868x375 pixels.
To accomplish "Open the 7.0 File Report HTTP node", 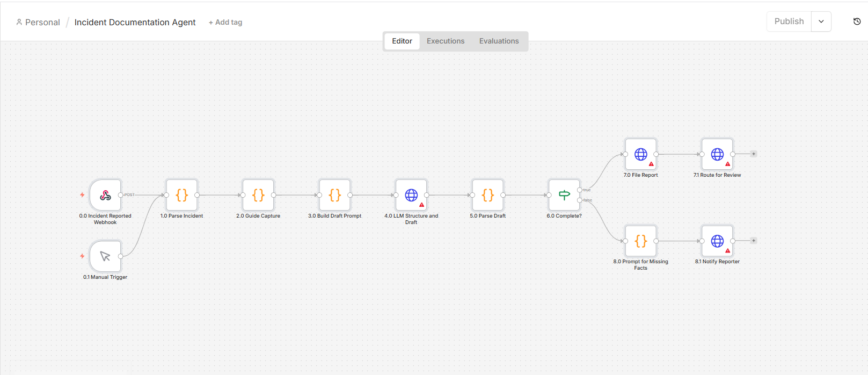I will pyautogui.click(x=641, y=154).
